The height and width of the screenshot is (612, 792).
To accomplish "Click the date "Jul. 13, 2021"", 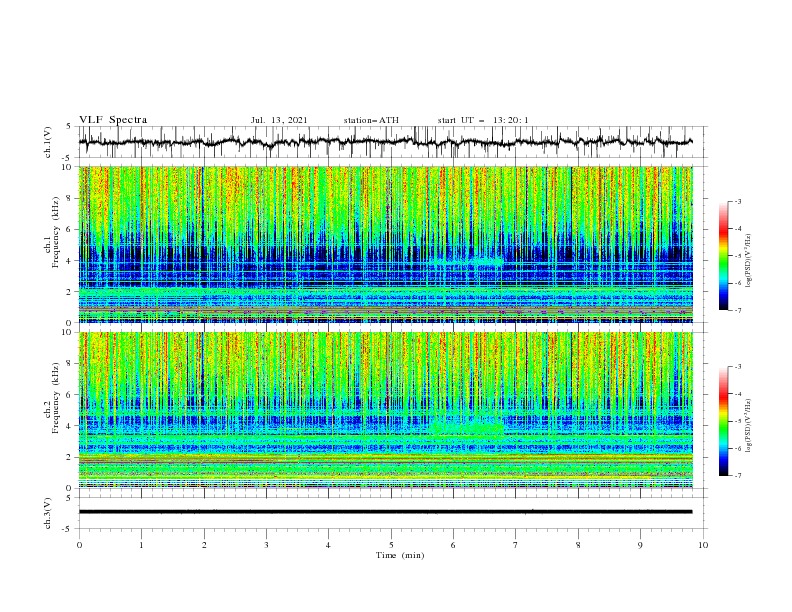I will 279,120.
